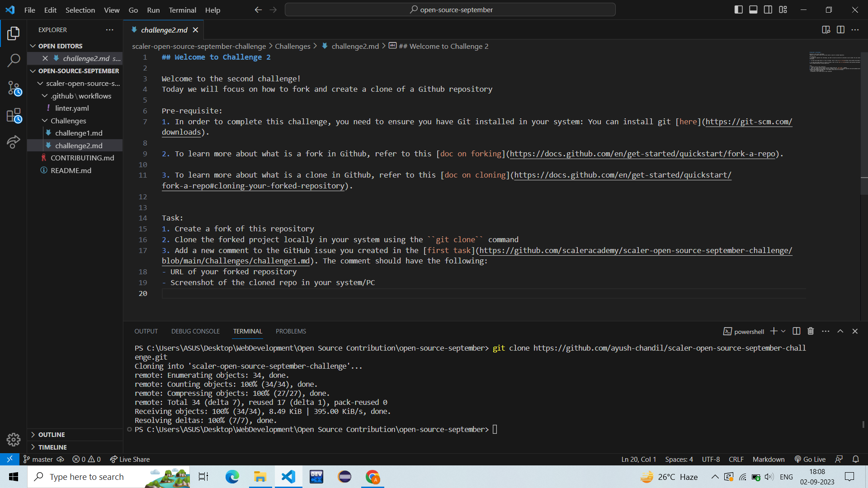Click the Manage gear icon

14,439
